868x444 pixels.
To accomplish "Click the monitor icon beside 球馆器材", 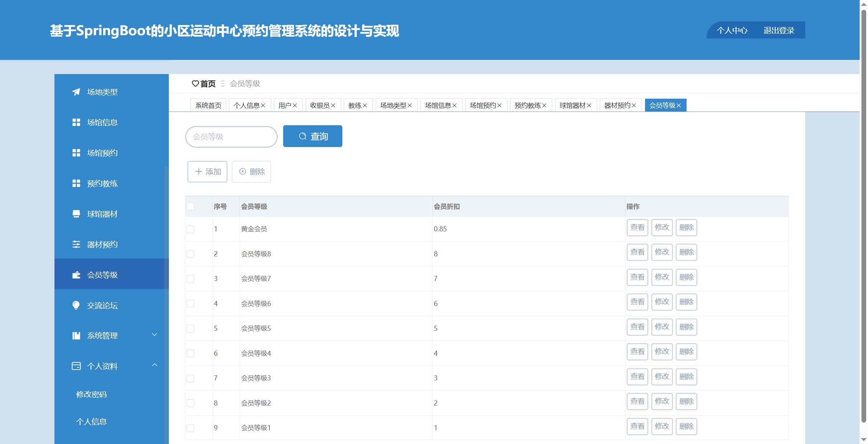I will click(76, 214).
